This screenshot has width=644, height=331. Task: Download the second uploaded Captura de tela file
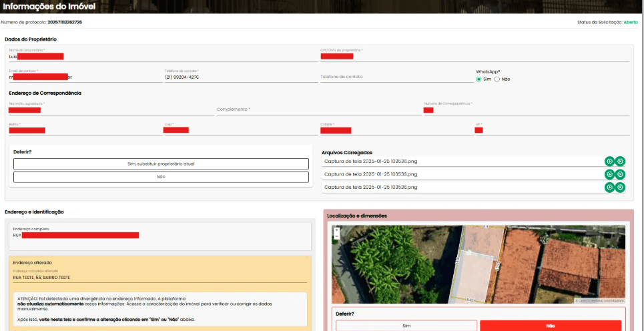609,174
